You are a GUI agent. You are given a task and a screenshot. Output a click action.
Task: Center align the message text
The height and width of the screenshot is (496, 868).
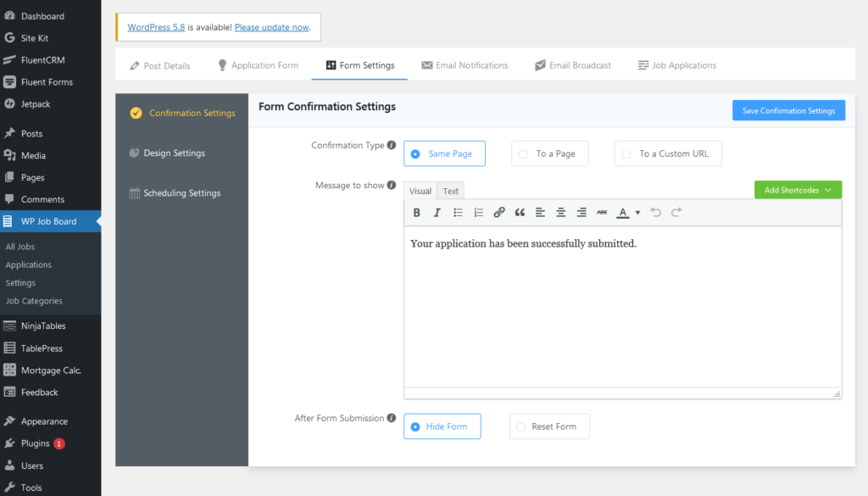click(560, 212)
